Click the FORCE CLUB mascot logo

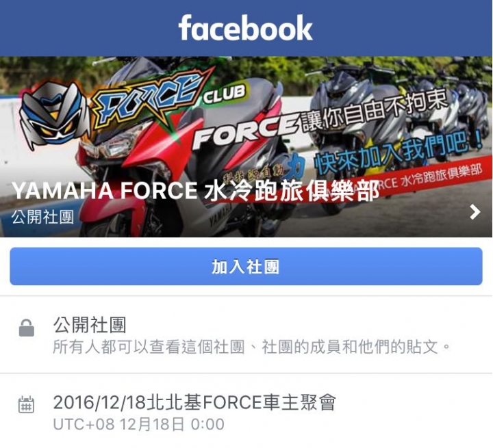coord(53,115)
